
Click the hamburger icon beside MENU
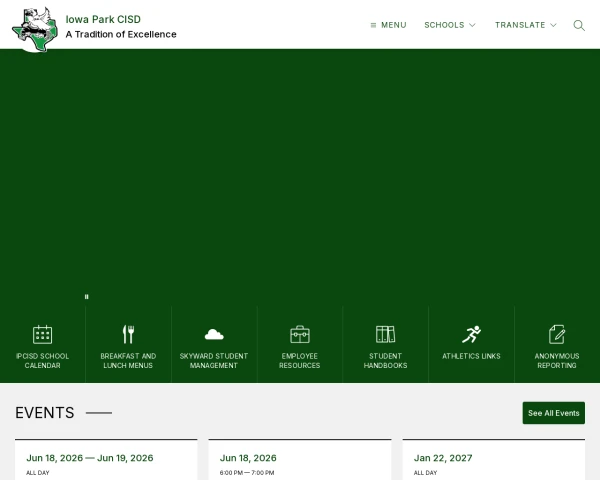[x=373, y=25]
